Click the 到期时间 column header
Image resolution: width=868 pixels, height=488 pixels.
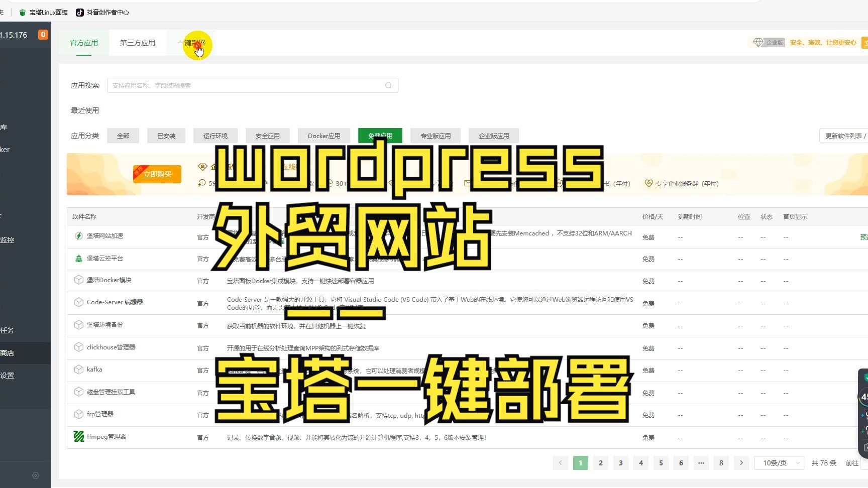(690, 217)
